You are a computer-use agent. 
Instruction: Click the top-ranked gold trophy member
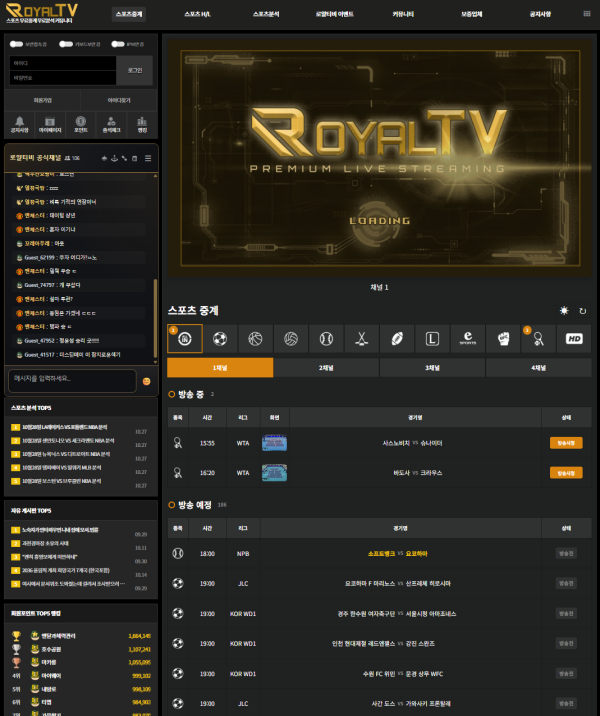[58, 636]
